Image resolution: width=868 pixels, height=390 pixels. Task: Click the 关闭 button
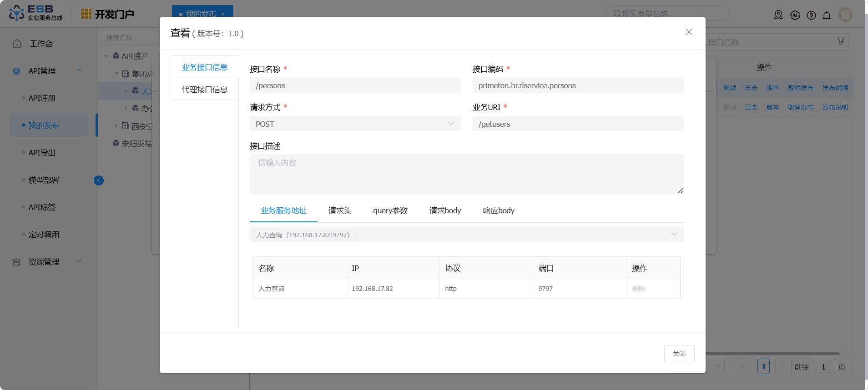click(x=679, y=354)
